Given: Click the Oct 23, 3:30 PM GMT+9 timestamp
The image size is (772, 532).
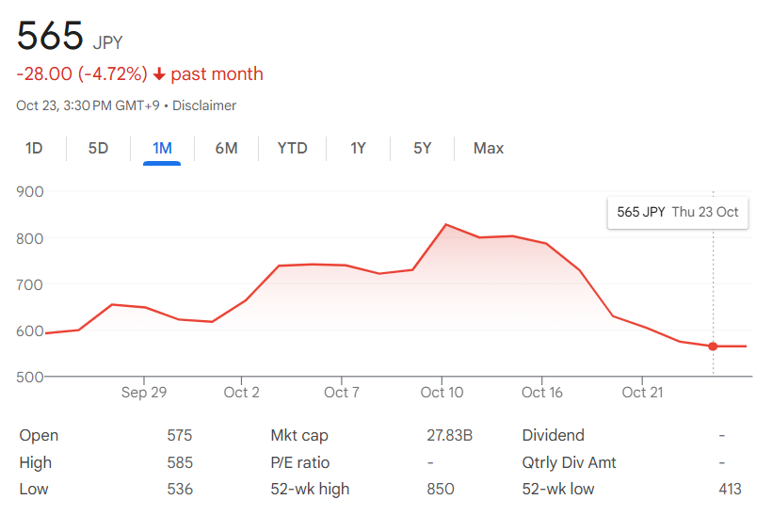Looking at the screenshot, I should click(x=88, y=105).
